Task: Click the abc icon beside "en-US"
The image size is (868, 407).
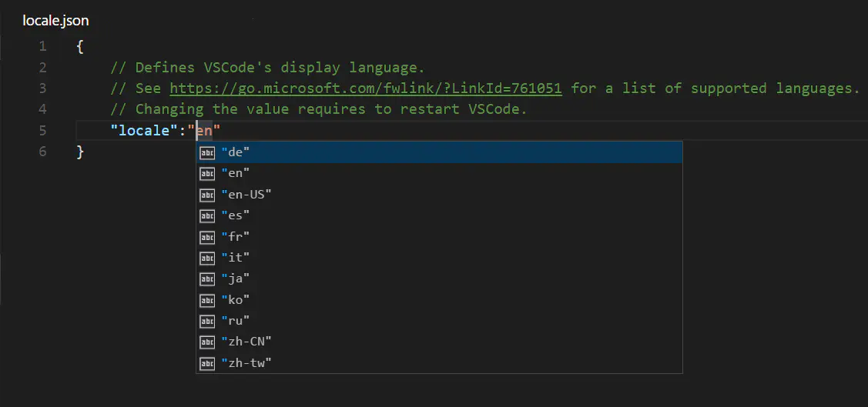Action: [x=207, y=195]
